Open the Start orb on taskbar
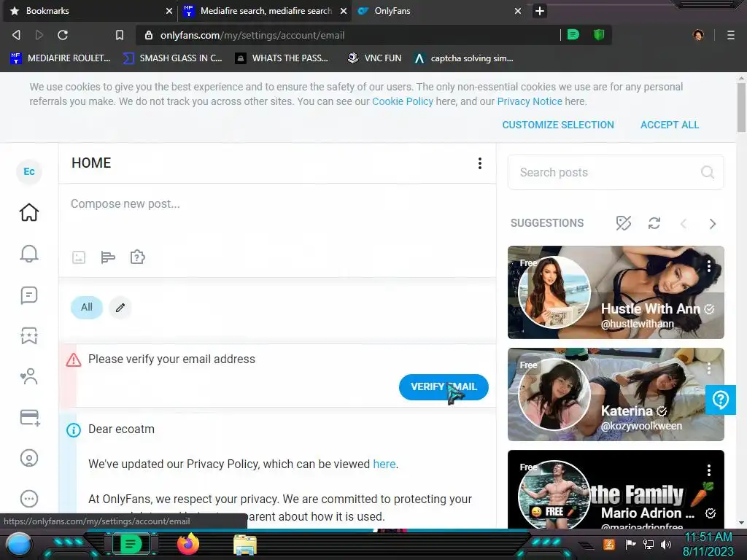This screenshot has height=560, width=747. click(18, 544)
